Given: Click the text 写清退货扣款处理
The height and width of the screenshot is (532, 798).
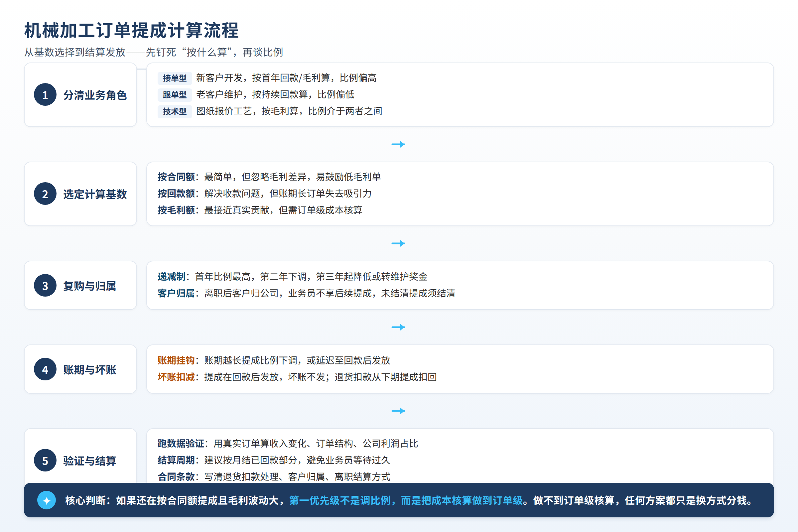Looking at the screenshot, I should click(x=242, y=477).
